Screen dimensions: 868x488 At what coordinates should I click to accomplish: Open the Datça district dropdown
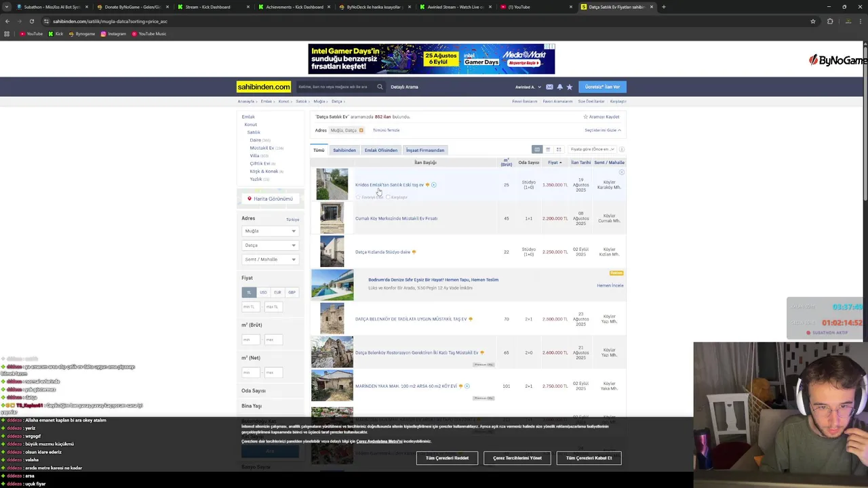(270, 245)
